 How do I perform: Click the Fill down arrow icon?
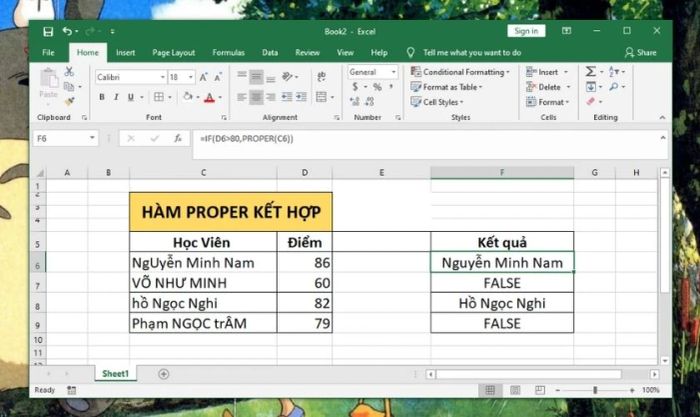click(591, 87)
